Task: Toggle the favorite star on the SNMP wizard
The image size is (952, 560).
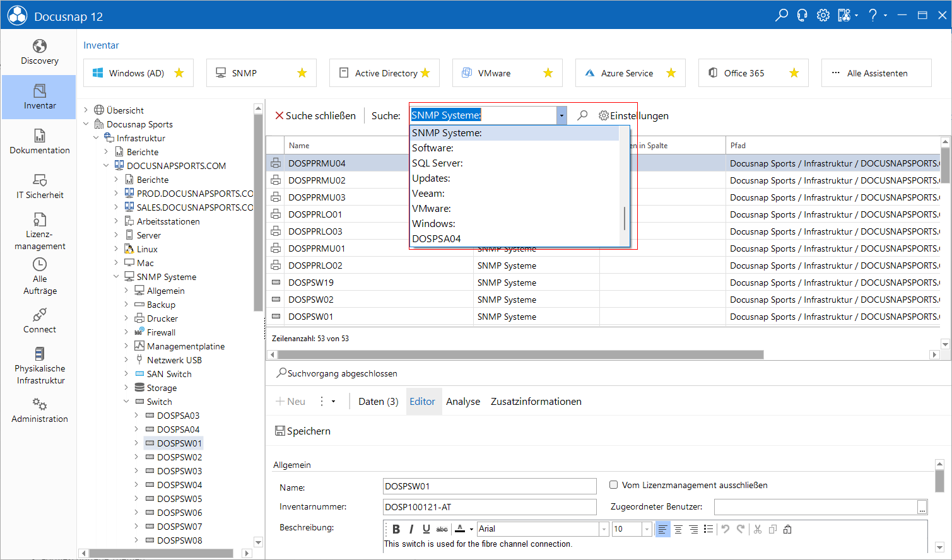Action: pyautogui.click(x=302, y=73)
